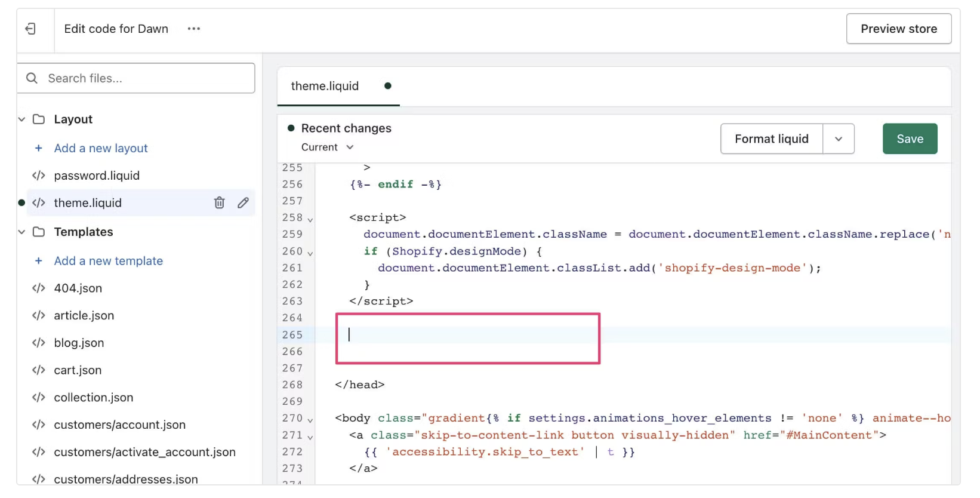Click the code icon beside article.json

click(x=39, y=316)
